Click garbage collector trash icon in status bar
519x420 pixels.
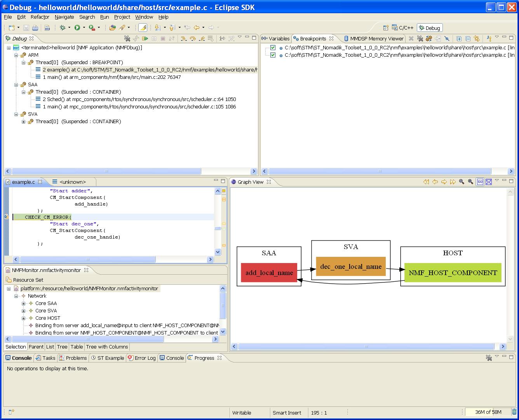point(514,412)
